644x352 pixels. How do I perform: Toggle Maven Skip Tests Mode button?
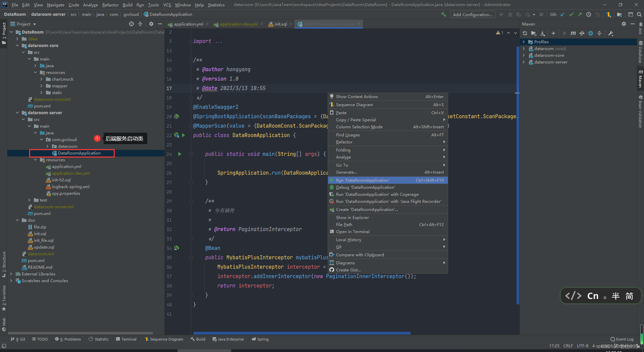pos(591,33)
